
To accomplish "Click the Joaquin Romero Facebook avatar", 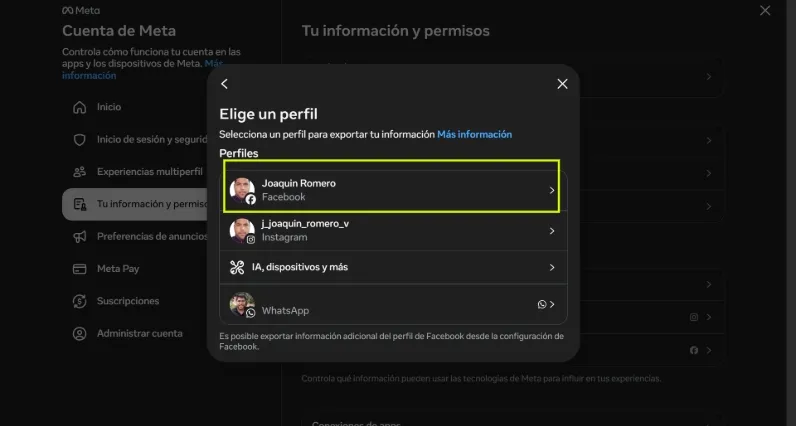I will 242,190.
